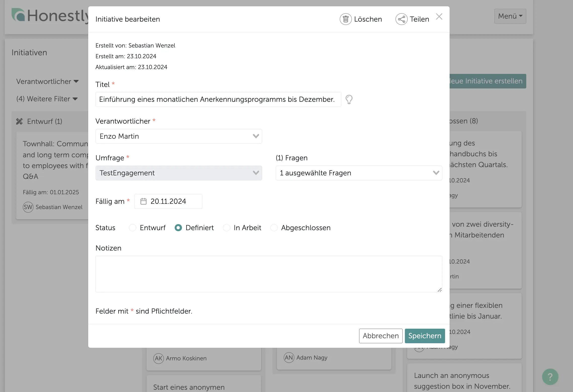Click the Speichern button

pos(424,336)
